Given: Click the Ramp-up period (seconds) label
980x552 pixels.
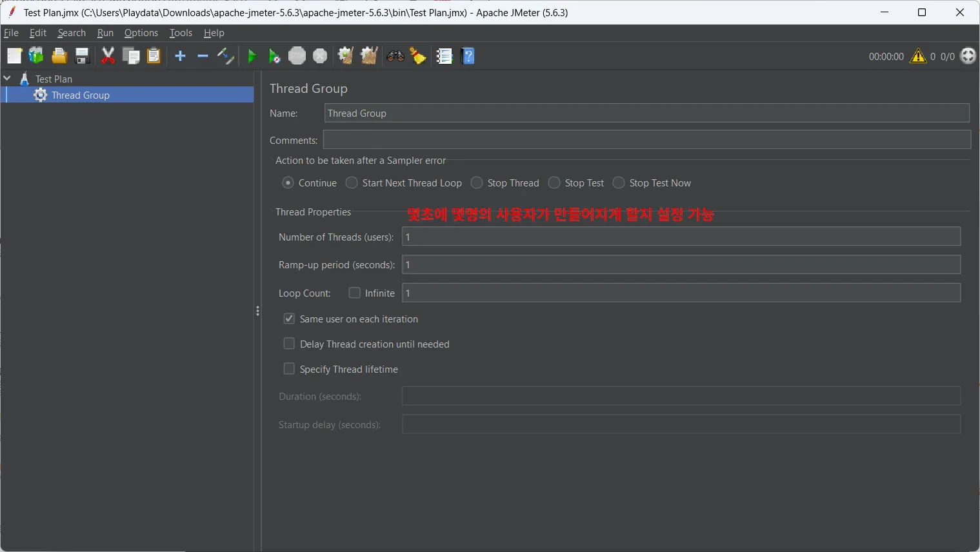Looking at the screenshot, I should tap(337, 265).
